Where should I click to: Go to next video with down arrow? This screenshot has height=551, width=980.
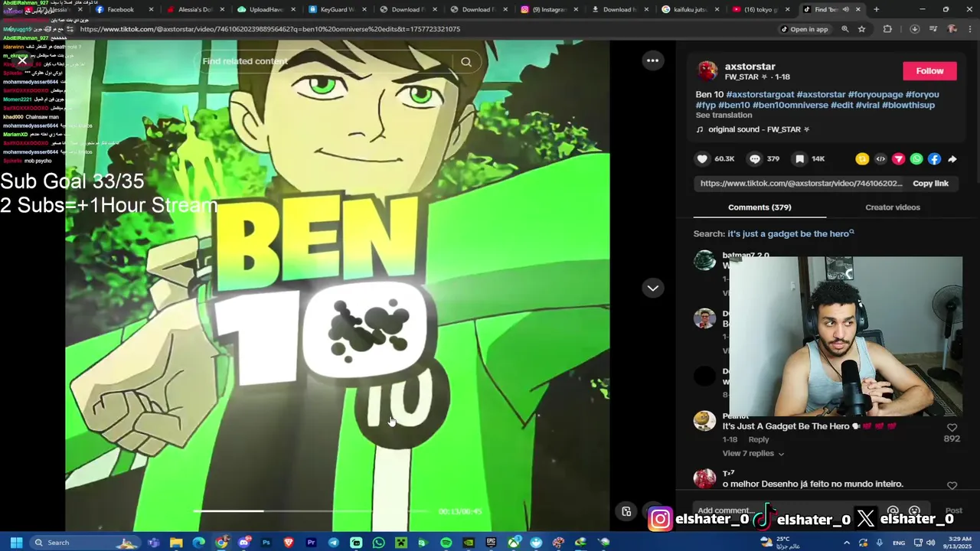tap(652, 288)
